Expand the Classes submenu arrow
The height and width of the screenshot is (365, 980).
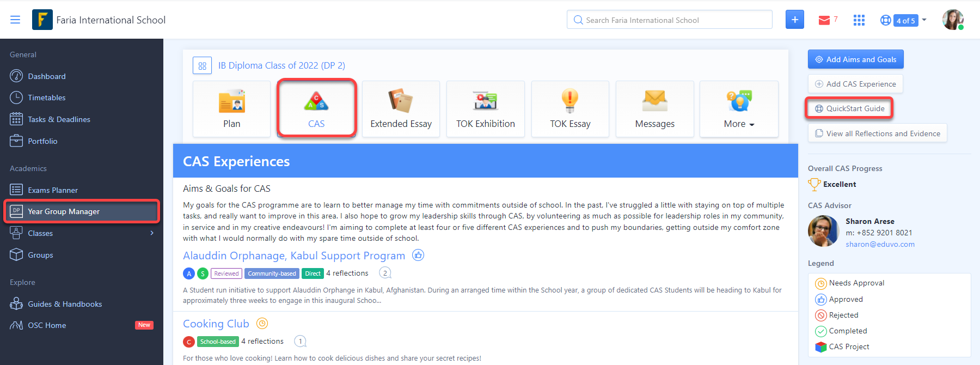[152, 233]
